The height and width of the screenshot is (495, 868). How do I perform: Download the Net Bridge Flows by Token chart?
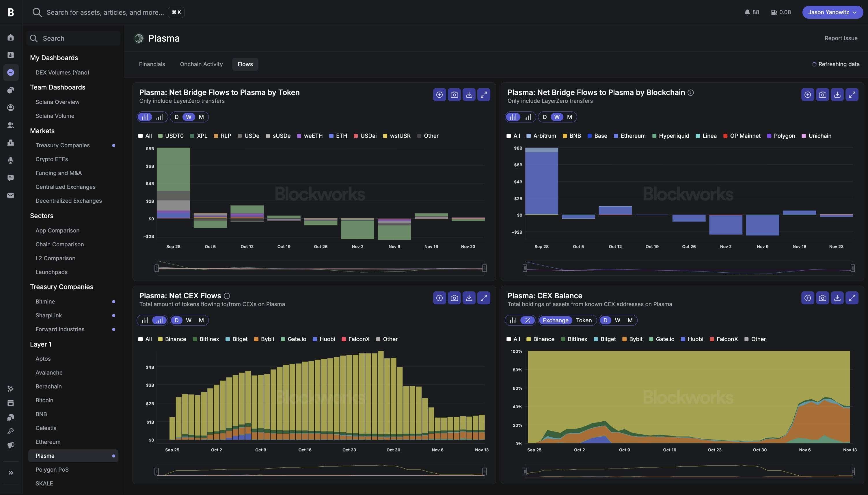[469, 95]
